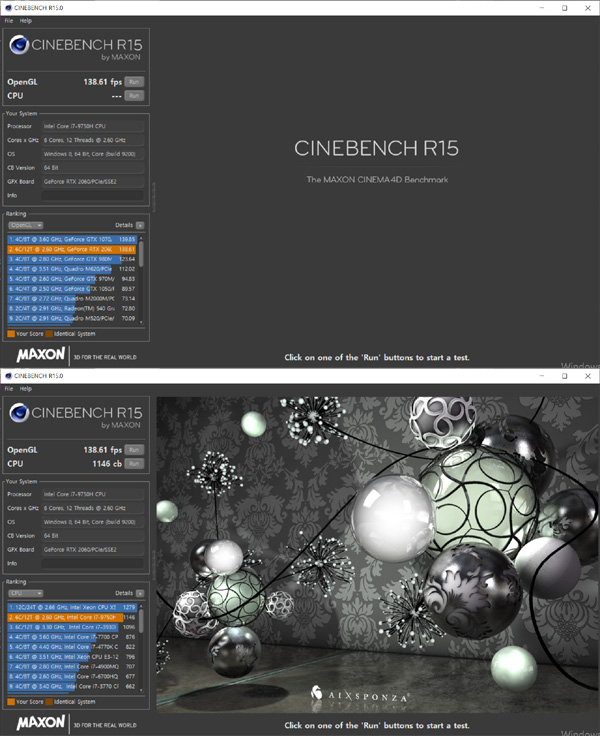The height and width of the screenshot is (736, 600).
Task: Click the OS field in the lower window
Action: click(x=92, y=522)
